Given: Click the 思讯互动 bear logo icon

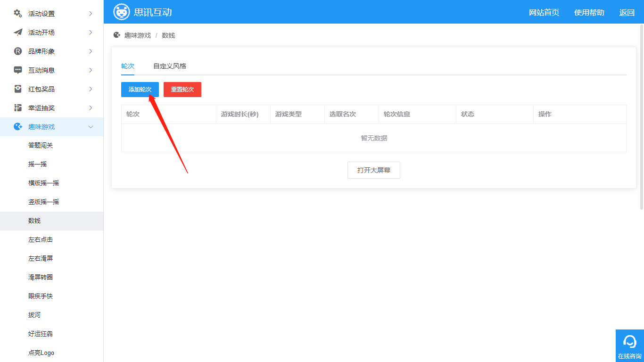Looking at the screenshot, I should (x=122, y=12).
